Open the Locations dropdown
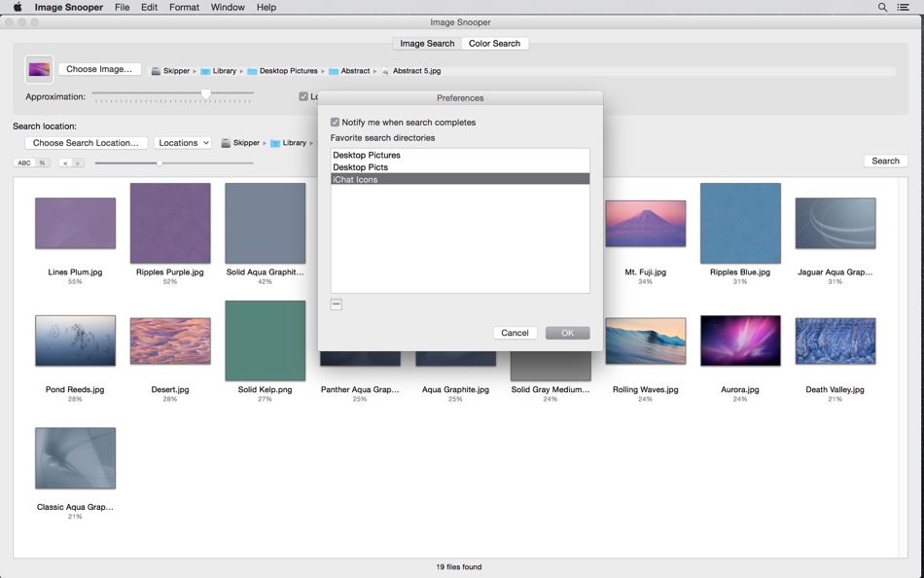Viewport: 924px width, 578px height. (182, 142)
